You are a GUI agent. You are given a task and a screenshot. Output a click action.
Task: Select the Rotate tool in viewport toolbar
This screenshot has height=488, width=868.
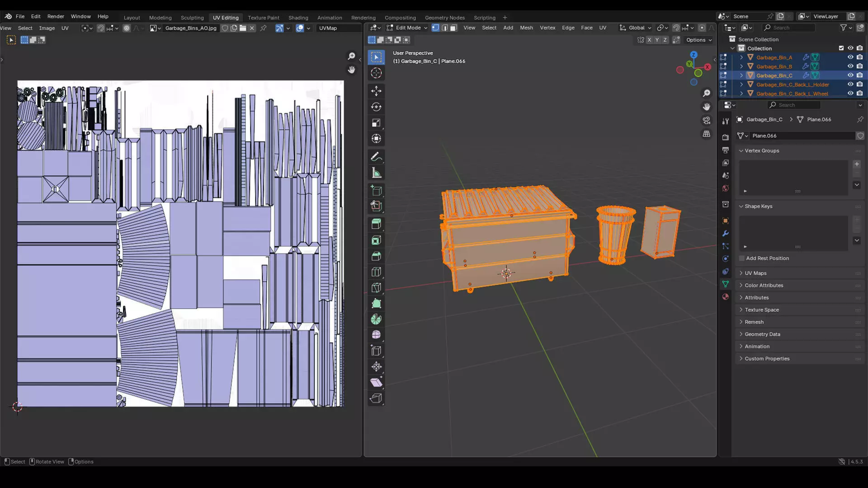point(376,107)
